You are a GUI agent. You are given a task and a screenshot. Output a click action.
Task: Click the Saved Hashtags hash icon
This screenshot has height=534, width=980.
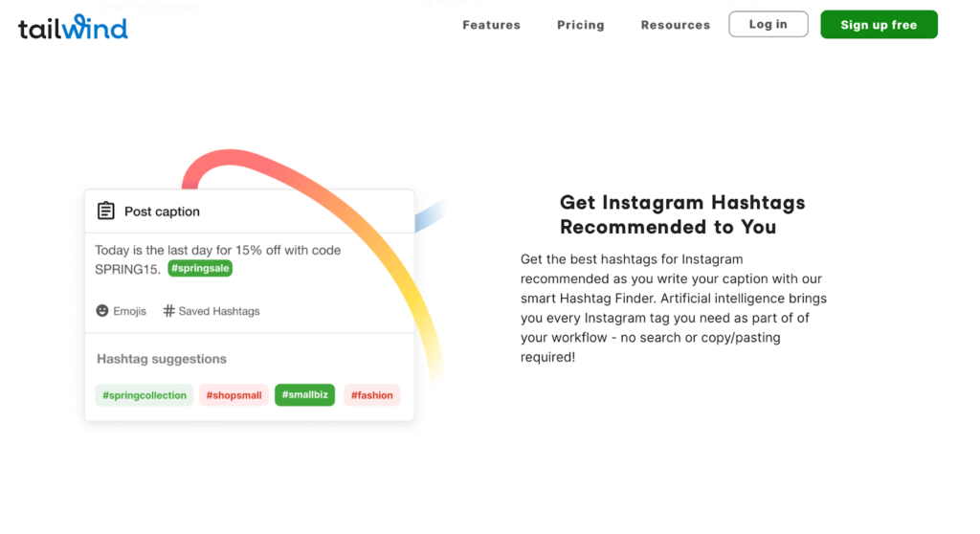pyautogui.click(x=168, y=311)
